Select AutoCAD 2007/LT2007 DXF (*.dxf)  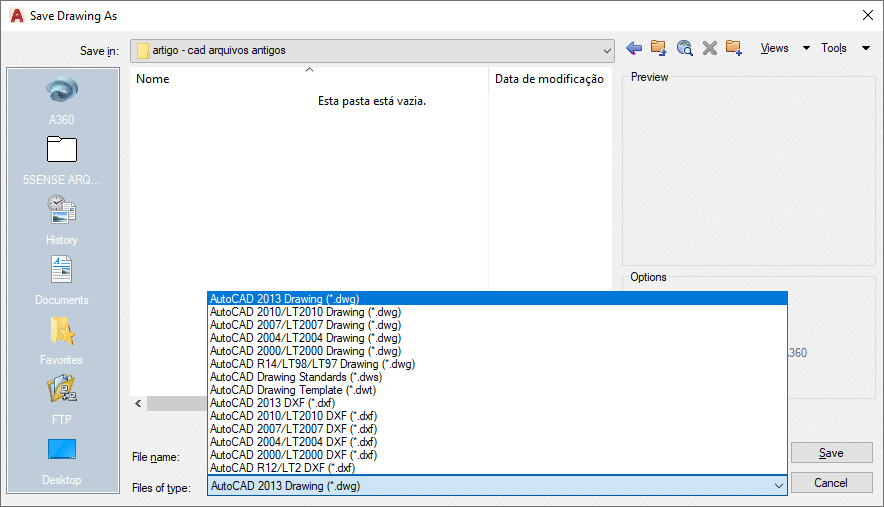497,429
